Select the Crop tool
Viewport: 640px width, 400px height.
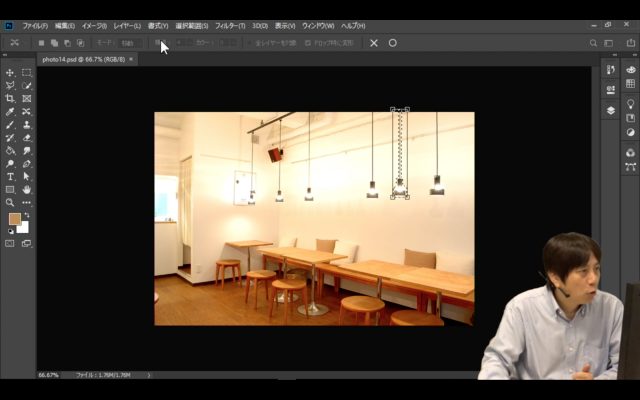(x=10, y=99)
